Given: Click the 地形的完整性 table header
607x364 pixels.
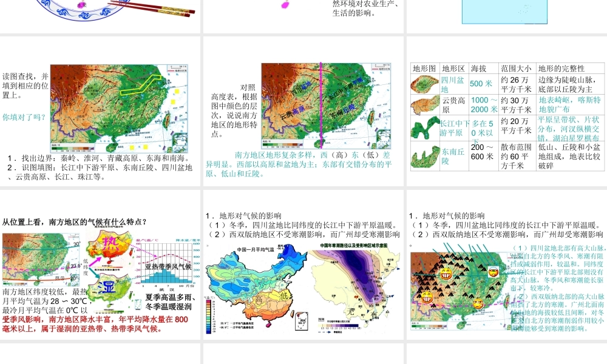Looking at the screenshot, I should point(561,68).
